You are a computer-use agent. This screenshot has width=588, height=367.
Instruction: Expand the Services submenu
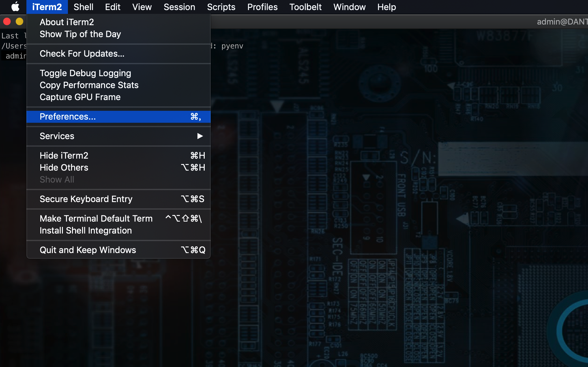pyautogui.click(x=119, y=136)
